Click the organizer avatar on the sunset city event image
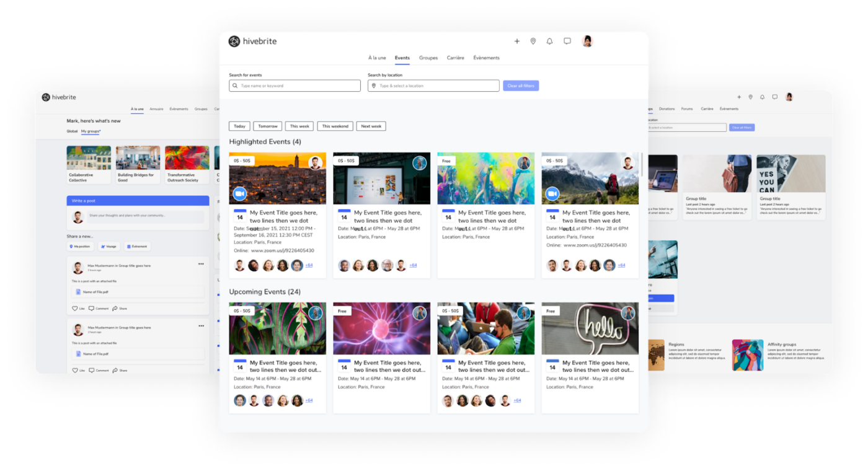This screenshot has width=868, height=471. coord(316,163)
